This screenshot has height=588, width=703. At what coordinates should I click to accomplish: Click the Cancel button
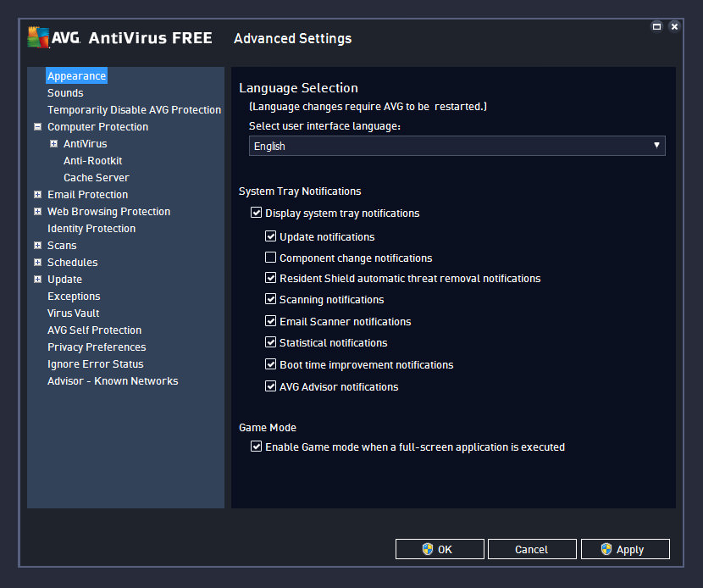tap(532, 549)
